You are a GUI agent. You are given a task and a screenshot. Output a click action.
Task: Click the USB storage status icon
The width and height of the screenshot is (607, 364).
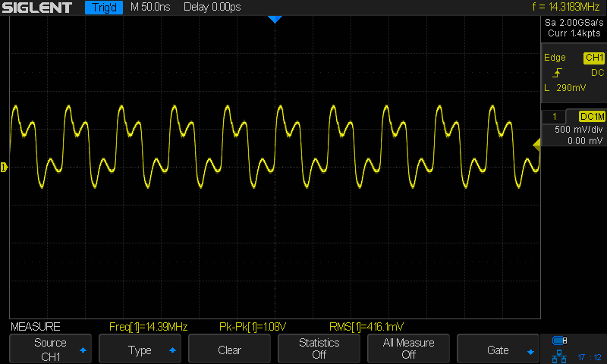coord(560,340)
